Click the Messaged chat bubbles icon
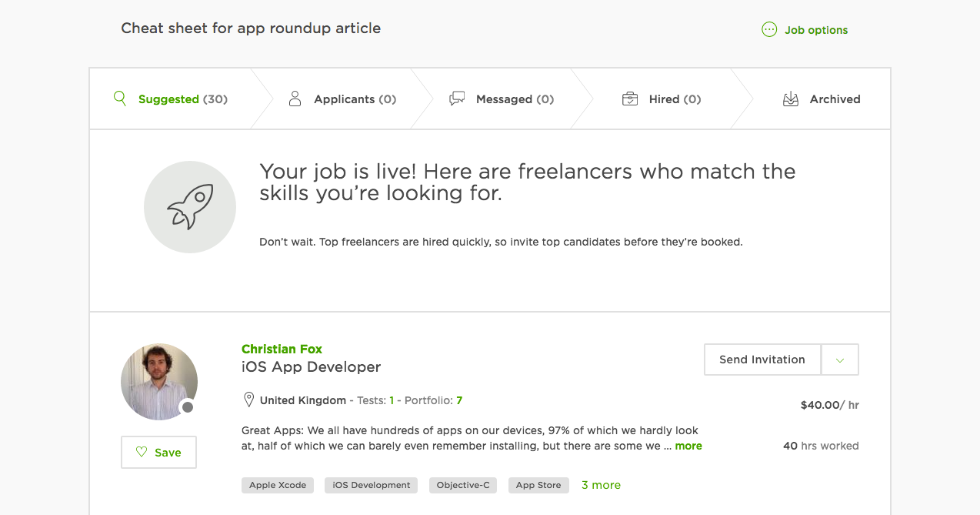 tap(457, 99)
